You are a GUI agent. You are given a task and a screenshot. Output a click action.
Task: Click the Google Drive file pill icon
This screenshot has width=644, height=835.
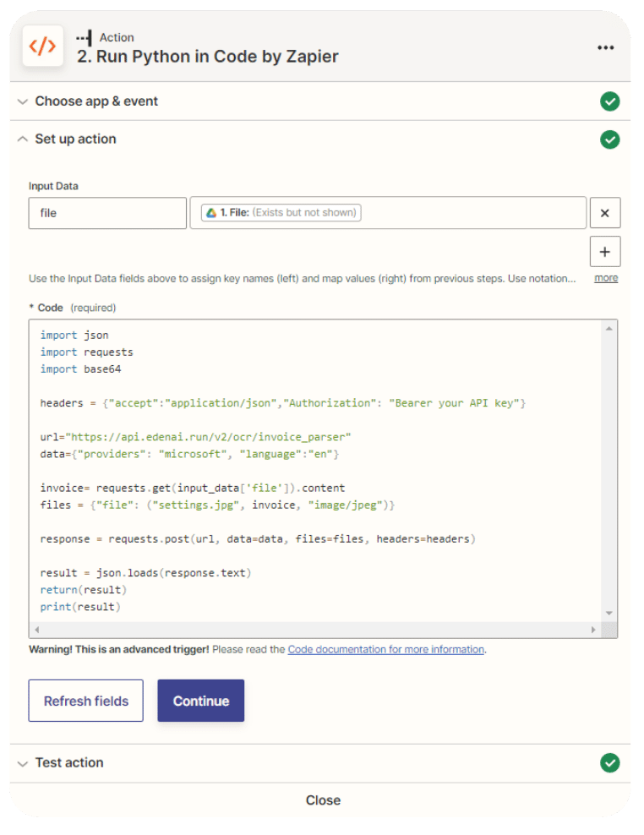(x=210, y=213)
